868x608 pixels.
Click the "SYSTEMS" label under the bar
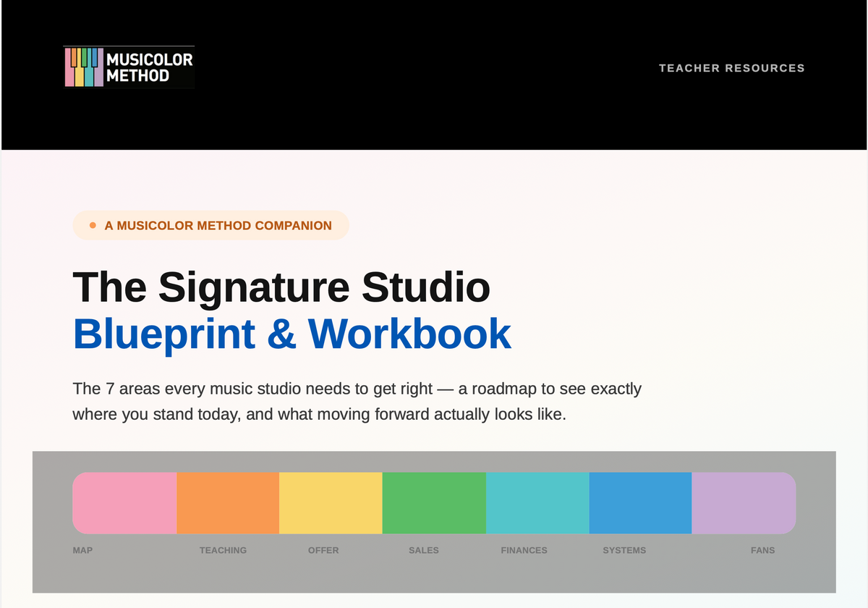624,550
